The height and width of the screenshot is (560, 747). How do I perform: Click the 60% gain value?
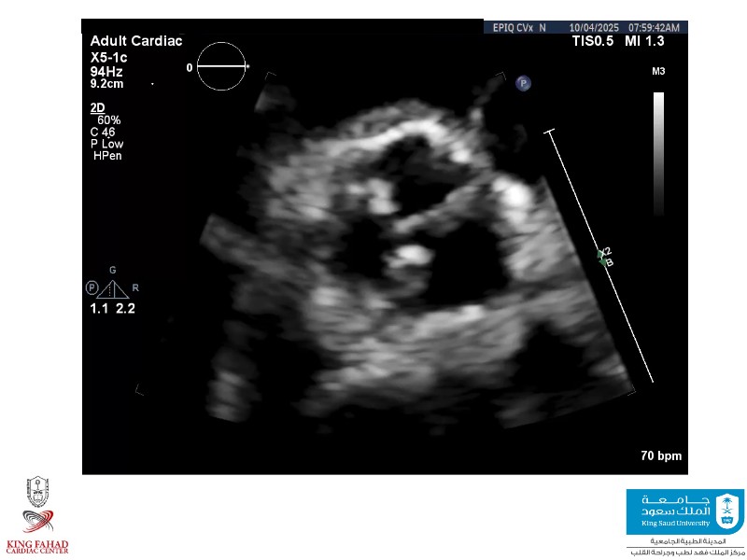coord(108,120)
